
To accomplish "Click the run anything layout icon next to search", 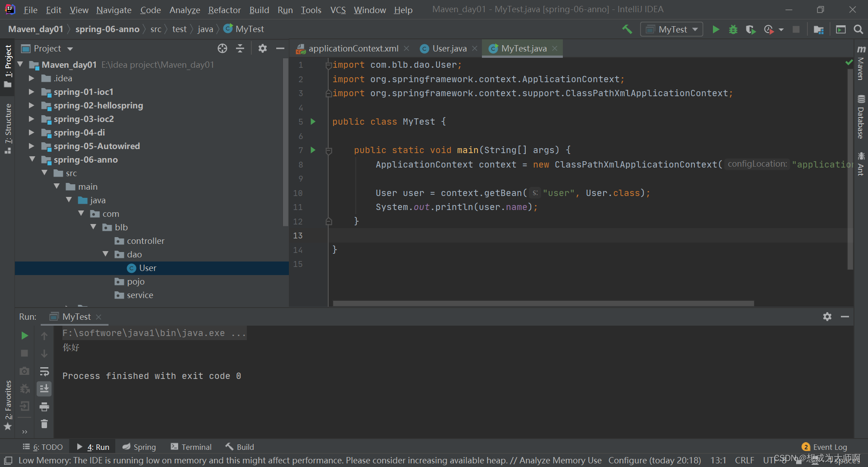I will click(x=841, y=29).
